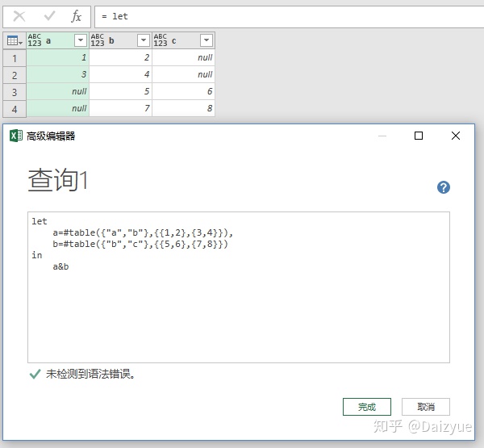Image resolution: width=484 pixels, height=448 pixels.
Task: Click the Excel icon in the 高级编辑器 title bar
Action: point(16,136)
